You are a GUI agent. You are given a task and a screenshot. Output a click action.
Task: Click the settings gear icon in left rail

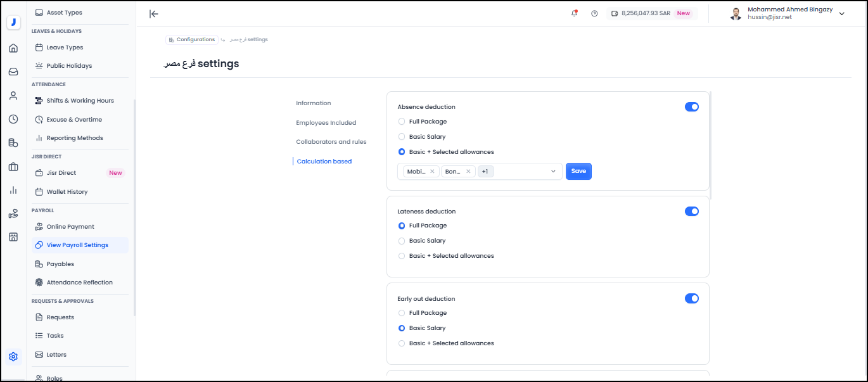tap(13, 357)
